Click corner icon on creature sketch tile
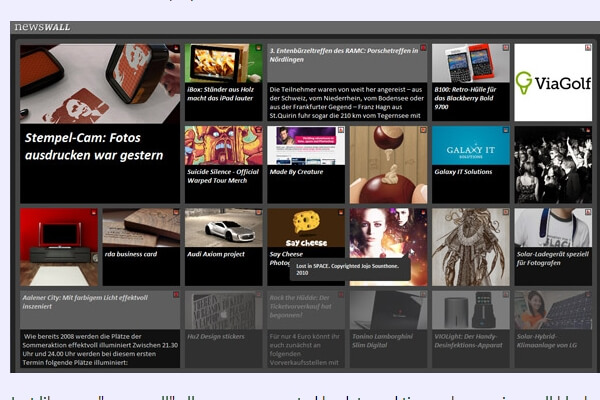Viewport: 600px width, 400px height. click(x=505, y=212)
